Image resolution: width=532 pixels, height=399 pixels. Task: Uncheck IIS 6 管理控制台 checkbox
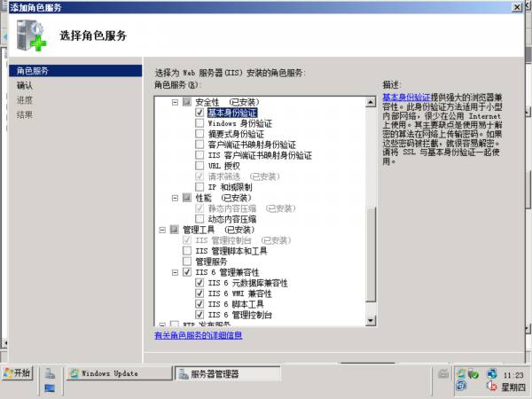pyautogui.click(x=199, y=315)
